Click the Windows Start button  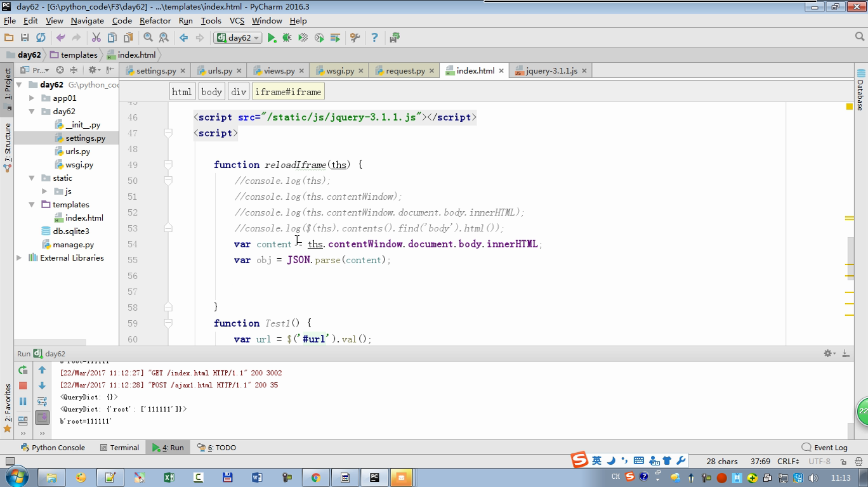[16, 477]
